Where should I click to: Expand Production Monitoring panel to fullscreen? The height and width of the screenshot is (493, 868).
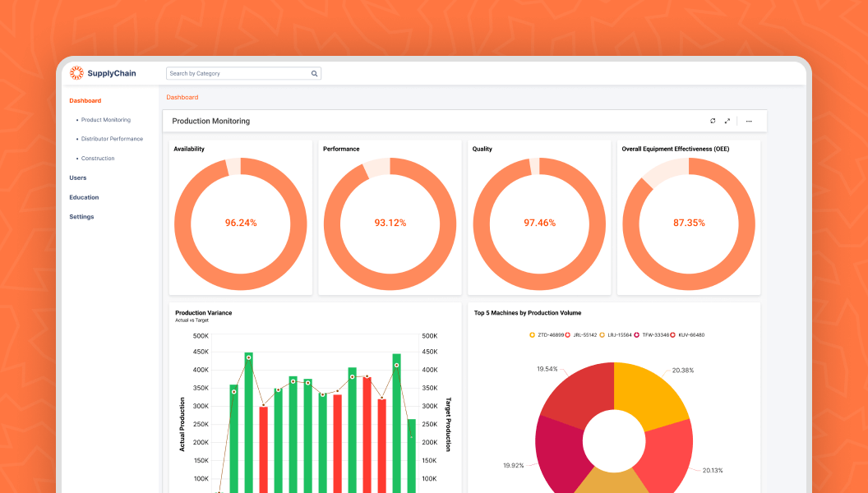[x=727, y=121]
